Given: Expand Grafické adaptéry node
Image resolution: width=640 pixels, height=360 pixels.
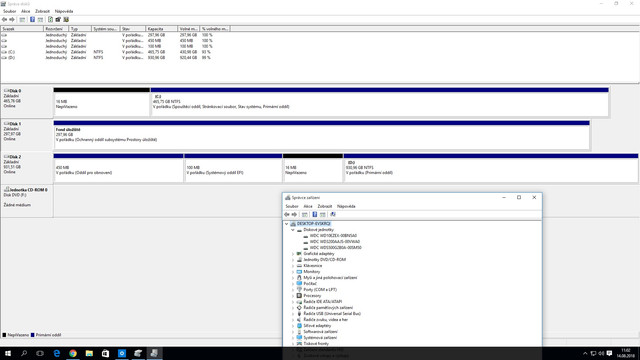Looking at the screenshot, I should pos(293,254).
